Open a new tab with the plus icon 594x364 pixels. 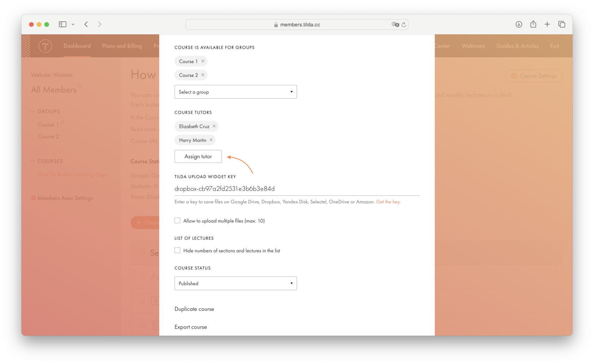click(x=547, y=24)
